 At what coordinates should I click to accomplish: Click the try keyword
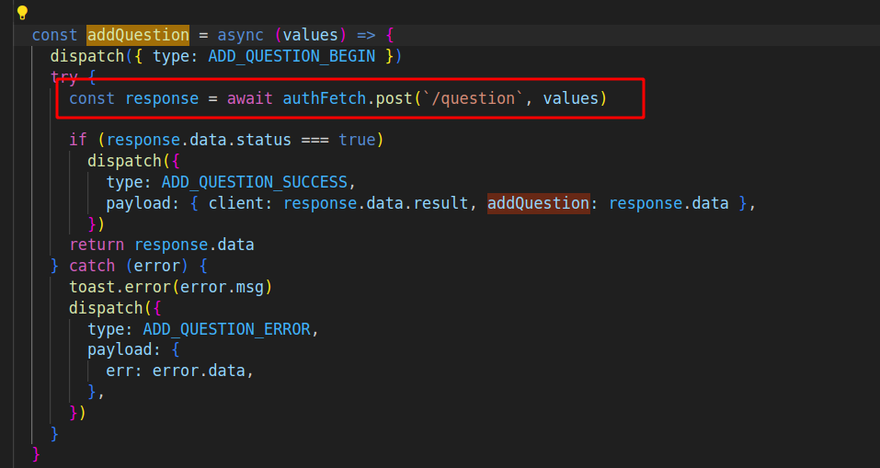64,77
